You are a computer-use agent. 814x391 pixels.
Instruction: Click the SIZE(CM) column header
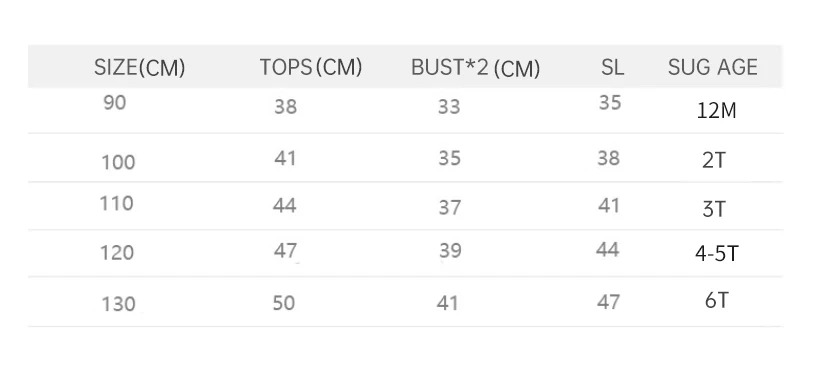point(139,68)
